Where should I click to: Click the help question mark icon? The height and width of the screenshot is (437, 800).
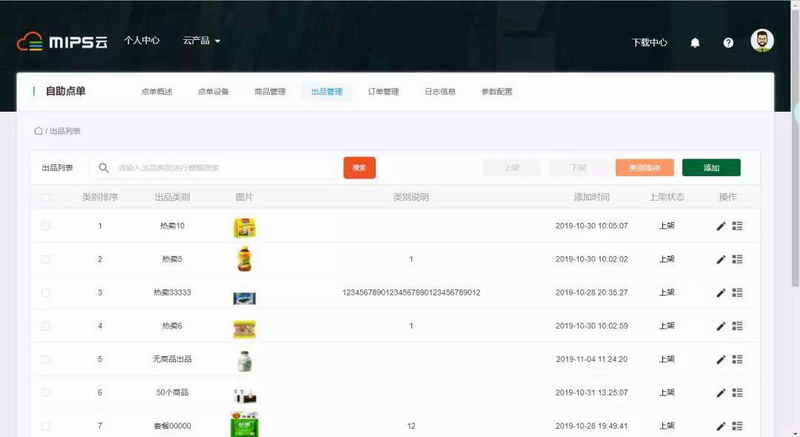click(x=728, y=43)
